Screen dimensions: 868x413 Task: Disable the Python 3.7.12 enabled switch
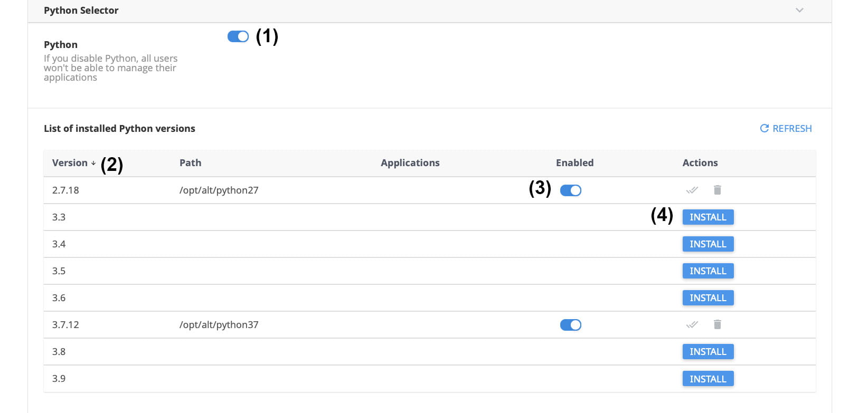pyautogui.click(x=571, y=325)
